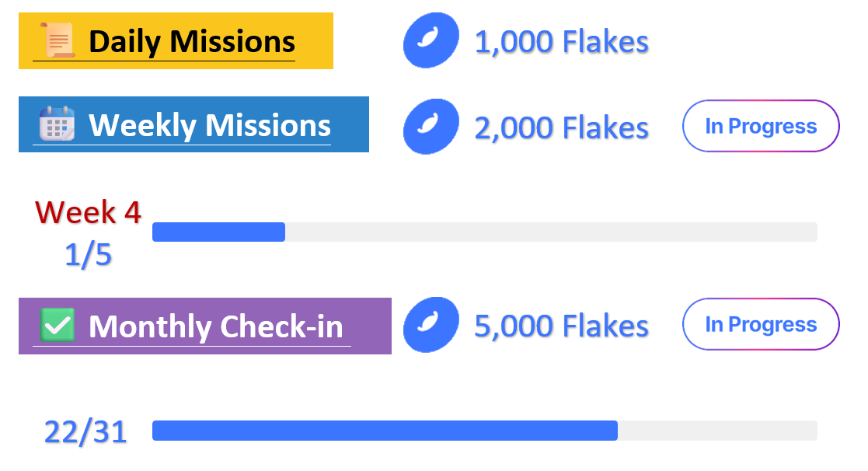Image resolution: width=868 pixels, height=471 pixels.
Task: Open the Daily Missions header text
Action: 191,41
